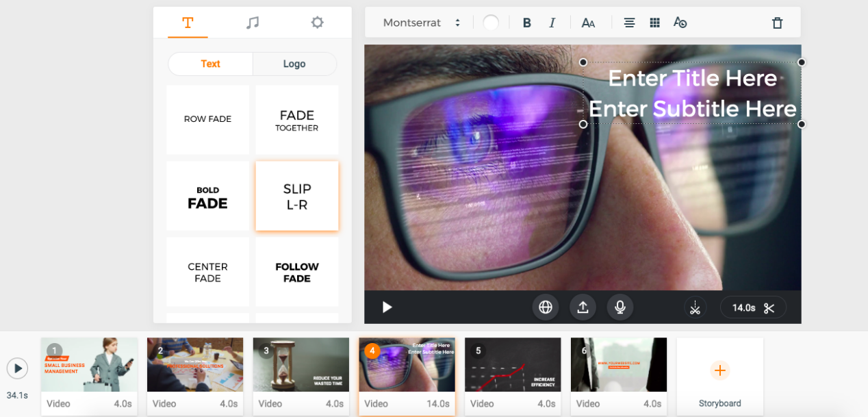Play the video preview
The height and width of the screenshot is (417, 868).
tap(387, 307)
